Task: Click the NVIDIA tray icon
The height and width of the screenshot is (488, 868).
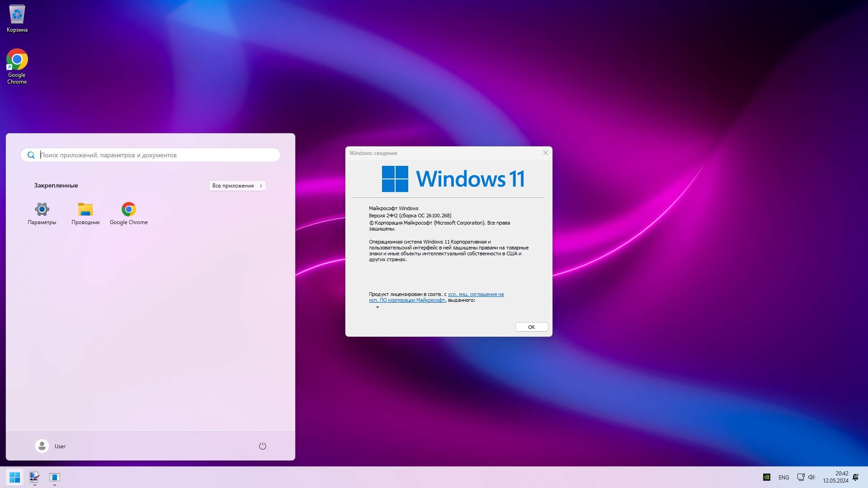Action: pos(767,477)
